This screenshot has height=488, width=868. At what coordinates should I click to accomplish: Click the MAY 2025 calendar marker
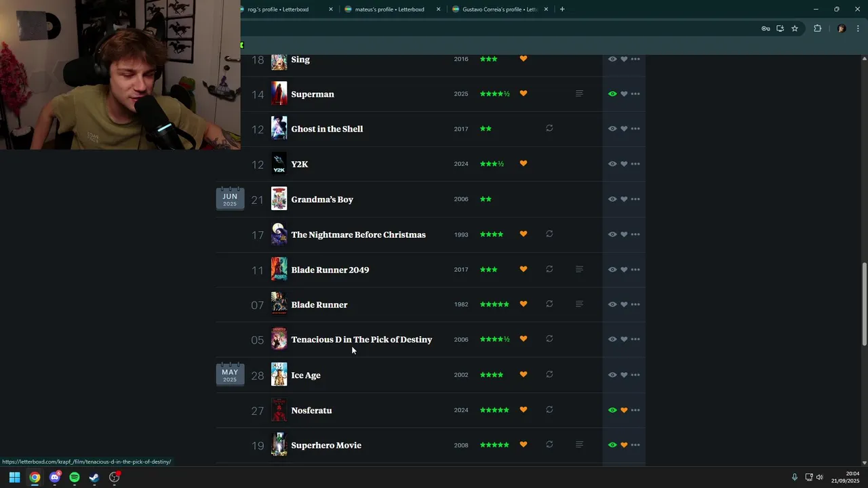pos(230,375)
